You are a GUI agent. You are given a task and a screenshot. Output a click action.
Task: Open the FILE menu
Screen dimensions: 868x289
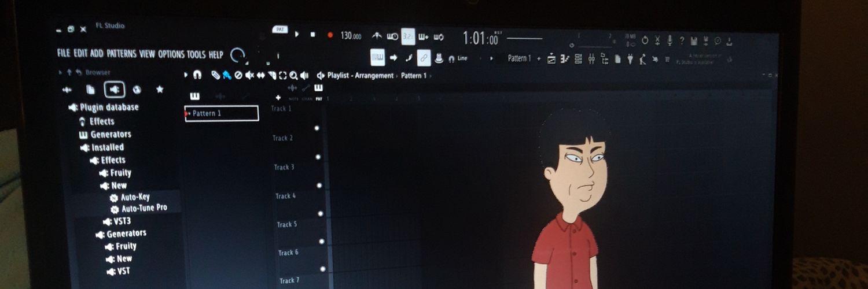[64, 53]
